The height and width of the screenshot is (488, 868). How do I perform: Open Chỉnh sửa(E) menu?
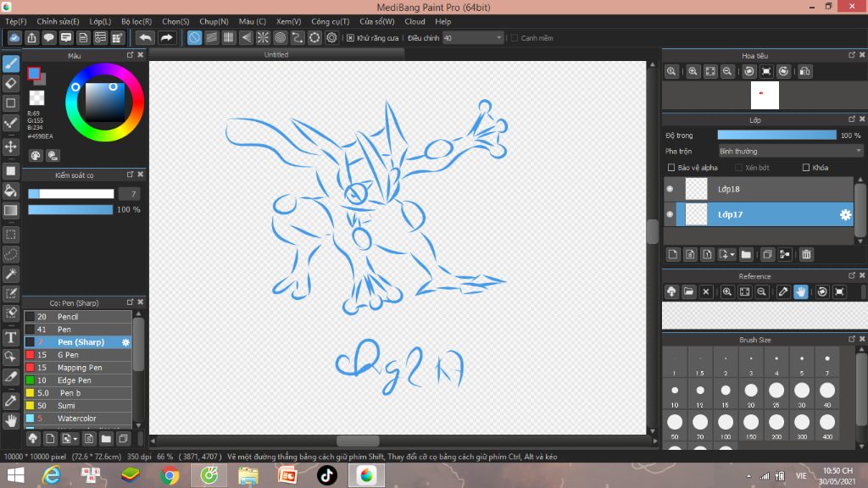point(58,21)
